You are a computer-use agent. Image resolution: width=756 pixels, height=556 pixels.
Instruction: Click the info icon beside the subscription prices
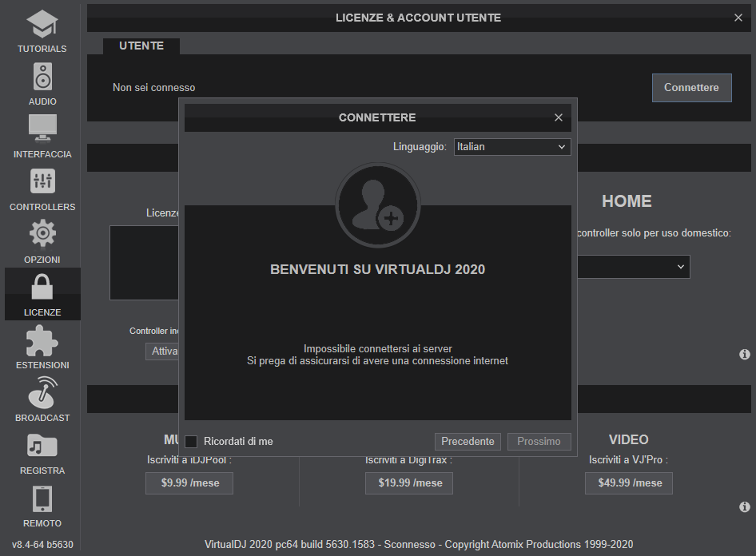(x=745, y=506)
